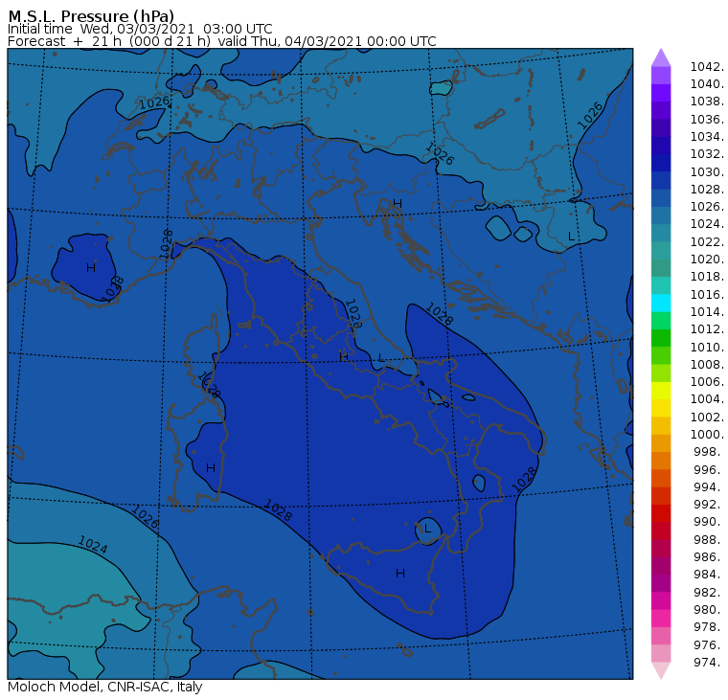
Task: Pick the yellow swatch between 1004 and 1006
Action: tap(661, 391)
